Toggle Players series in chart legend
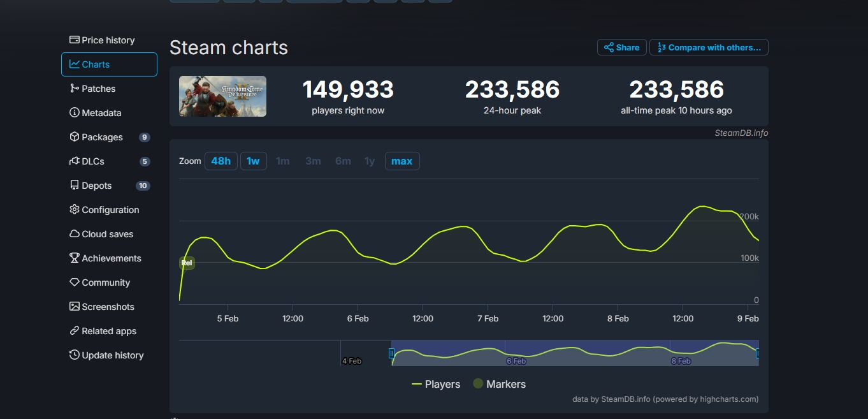 (436, 384)
